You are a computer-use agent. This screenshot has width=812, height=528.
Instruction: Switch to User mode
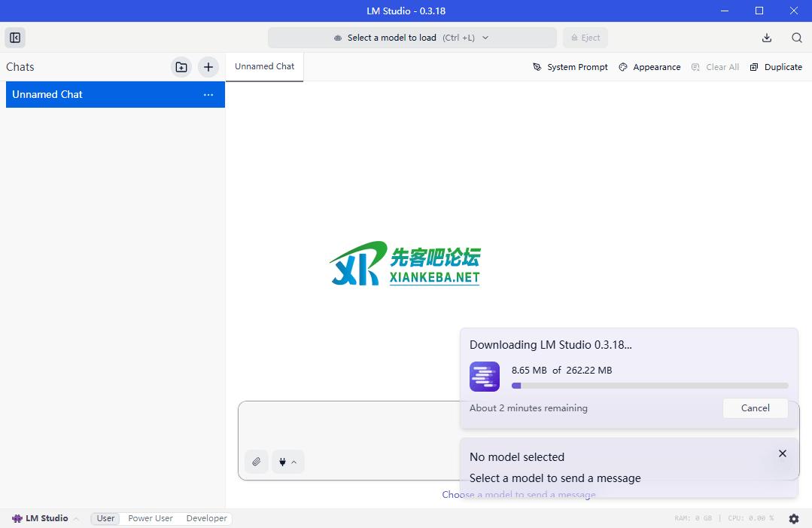[x=105, y=518]
